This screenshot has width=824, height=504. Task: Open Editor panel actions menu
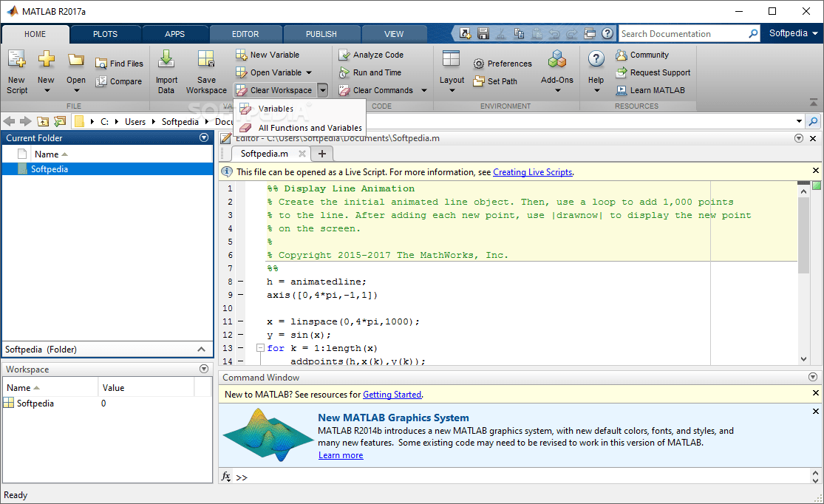(799, 138)
